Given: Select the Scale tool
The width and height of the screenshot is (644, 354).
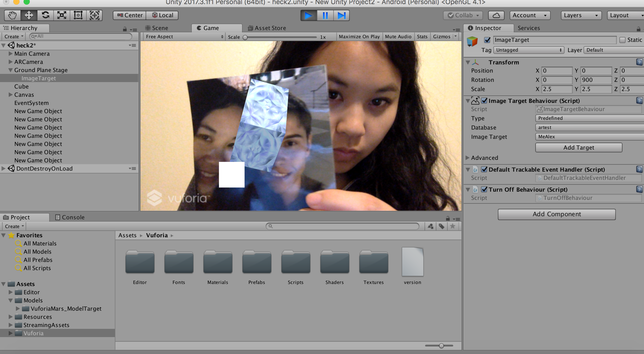Looking at the screenshot, I should 62,15.
